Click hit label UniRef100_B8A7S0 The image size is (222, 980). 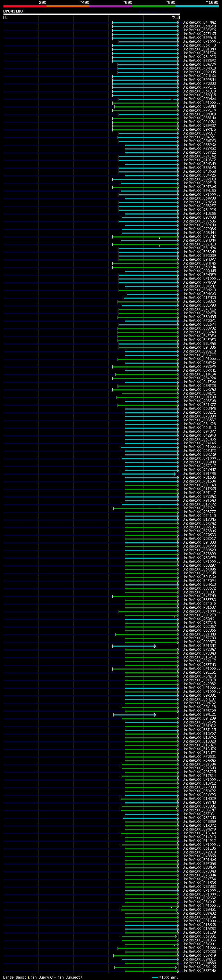click(x=199, y=64)
